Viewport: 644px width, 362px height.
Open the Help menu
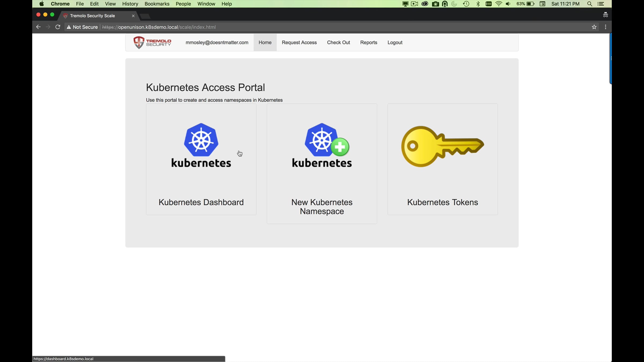click(x=227, y=4)
